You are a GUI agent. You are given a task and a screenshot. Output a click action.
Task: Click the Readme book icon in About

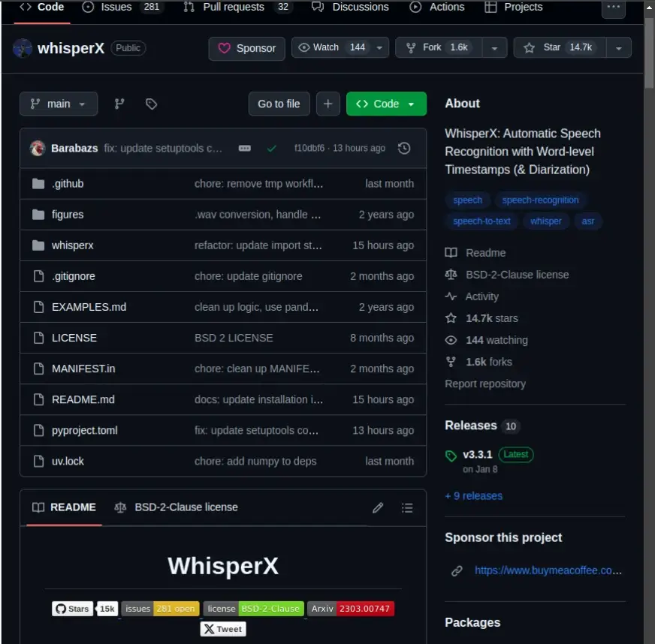click(x=451, y=252)
